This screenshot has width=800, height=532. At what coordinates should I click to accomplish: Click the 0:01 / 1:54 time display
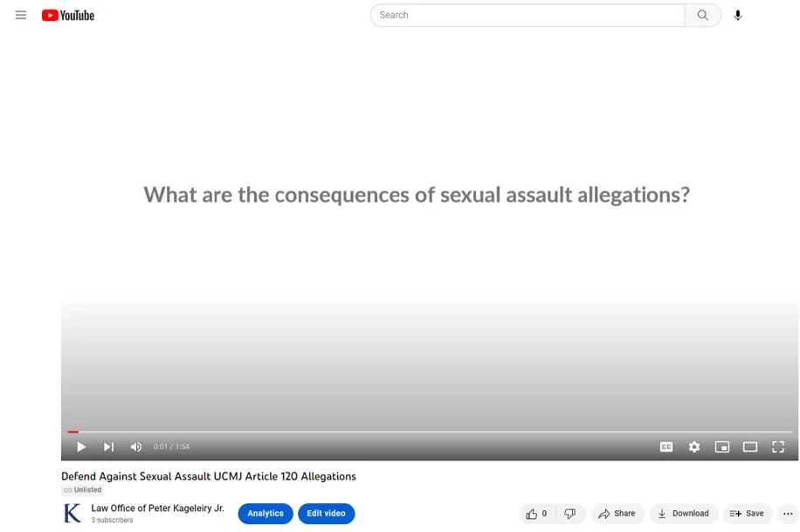[x=171, y=446]
